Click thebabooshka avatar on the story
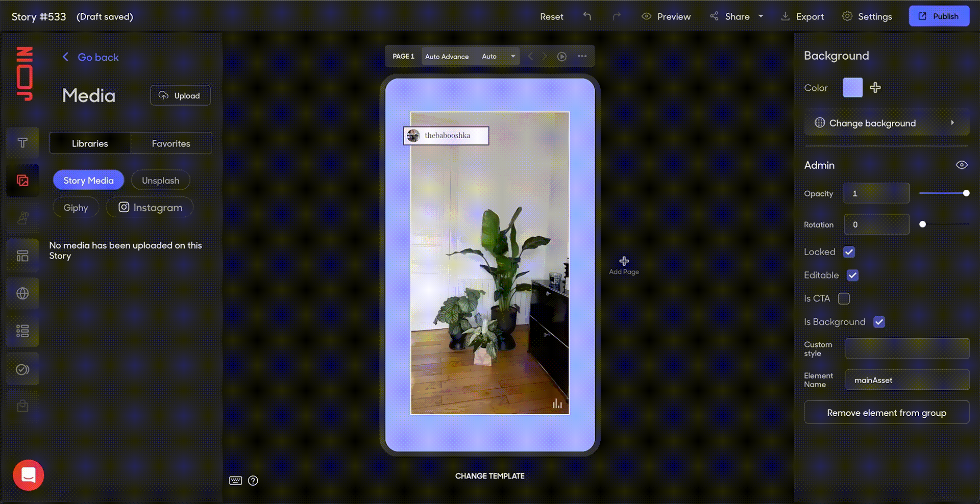Viewport: 980px width, 504px height. pyautogui.click(x=413, y=136)
